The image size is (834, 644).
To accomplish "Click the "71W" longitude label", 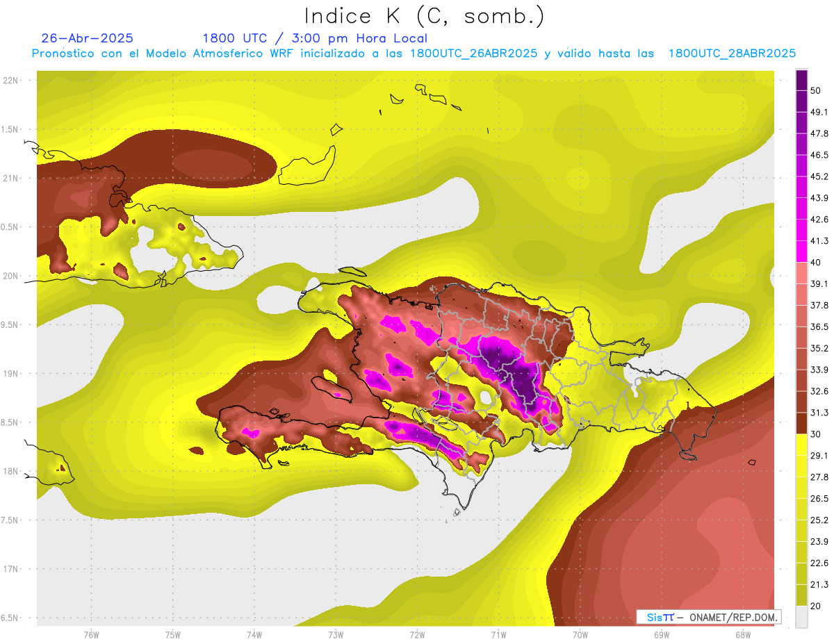I will click(x=498, y=635).
